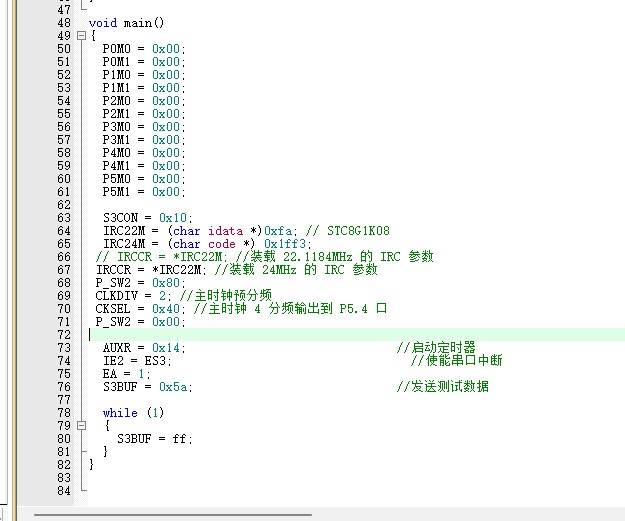Screen dimensions: 625x521
Task: Click the line 'S3BUF = ff;'
Action: (x=155, y=439)
